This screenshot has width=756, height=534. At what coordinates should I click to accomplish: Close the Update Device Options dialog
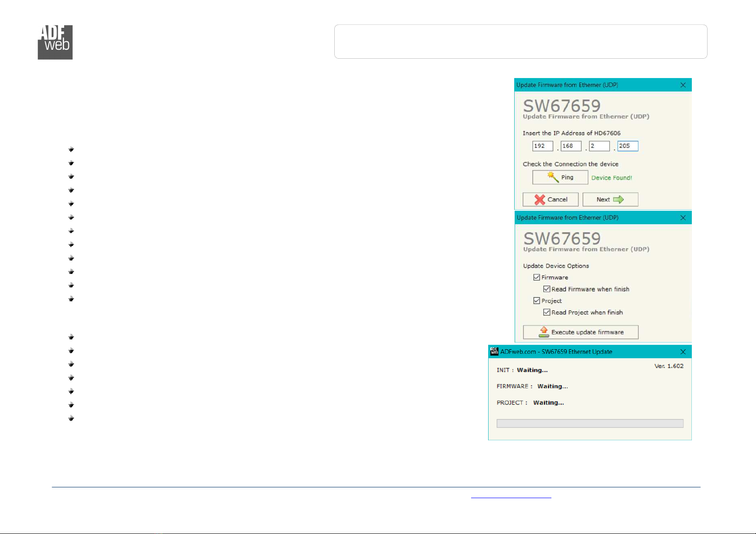[x=683, y=218]
